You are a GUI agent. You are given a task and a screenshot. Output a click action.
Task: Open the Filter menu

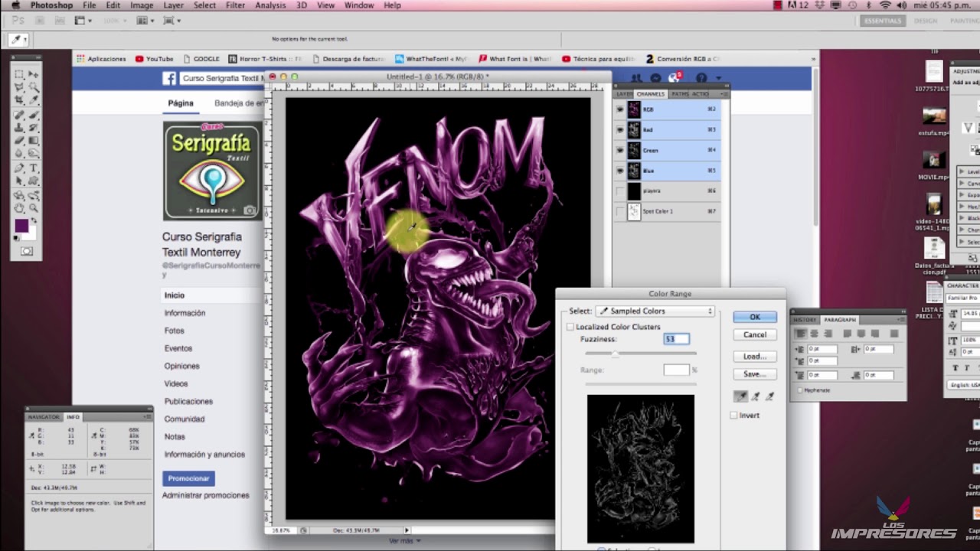(235, 5)
